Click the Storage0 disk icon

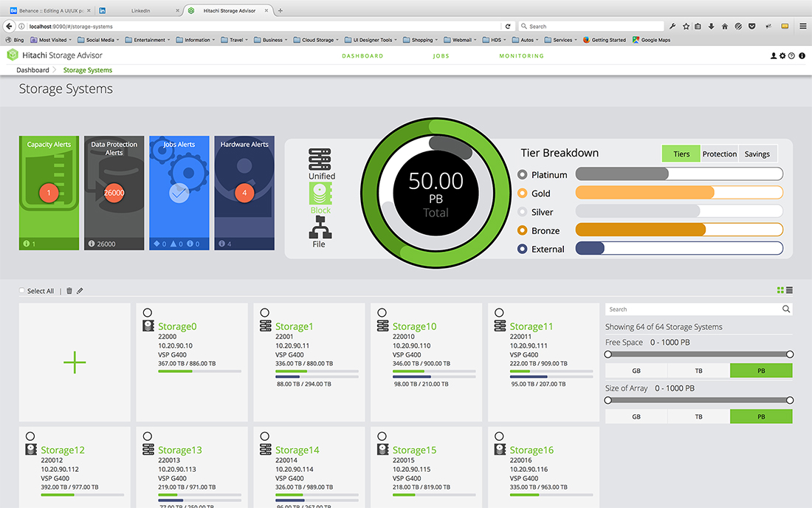[148, 326]
